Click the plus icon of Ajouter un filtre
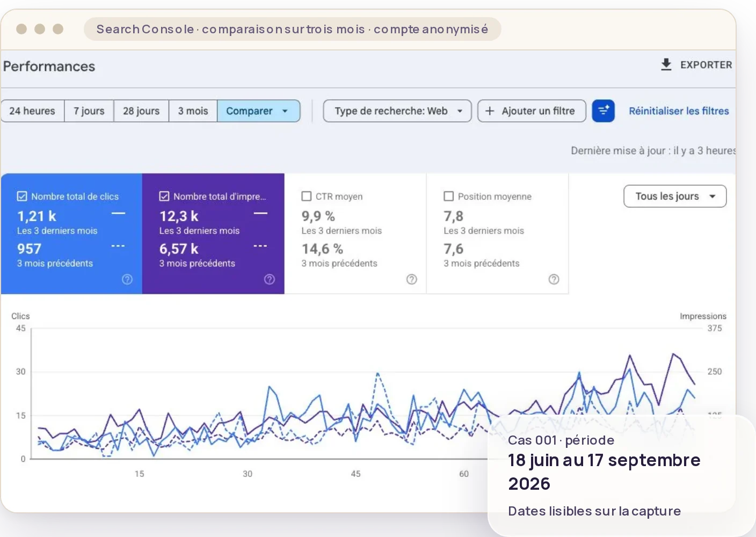756x537 pixels. point(490,111)
